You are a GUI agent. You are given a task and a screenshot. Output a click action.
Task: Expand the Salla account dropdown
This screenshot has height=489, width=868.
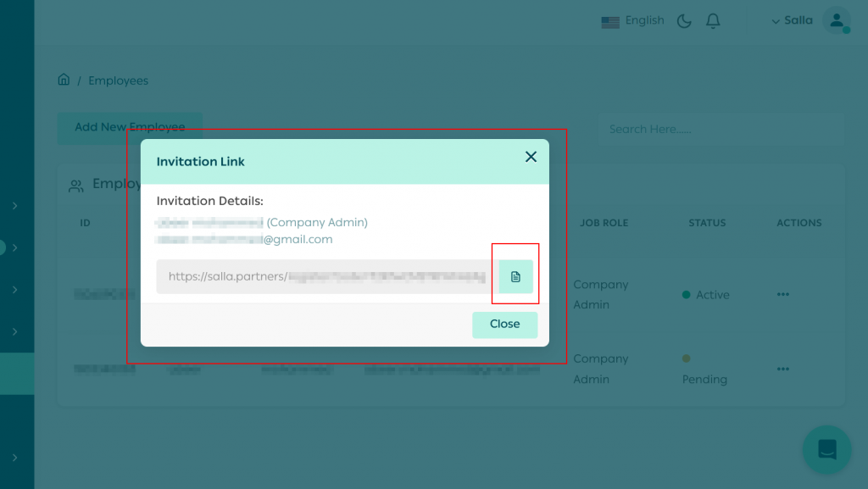point(792,21)
